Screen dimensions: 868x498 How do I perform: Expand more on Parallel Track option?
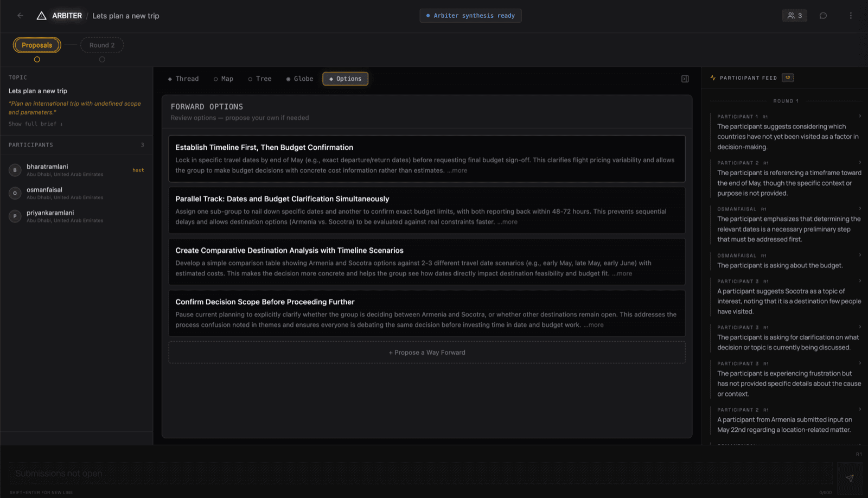[x=508, y=222]
